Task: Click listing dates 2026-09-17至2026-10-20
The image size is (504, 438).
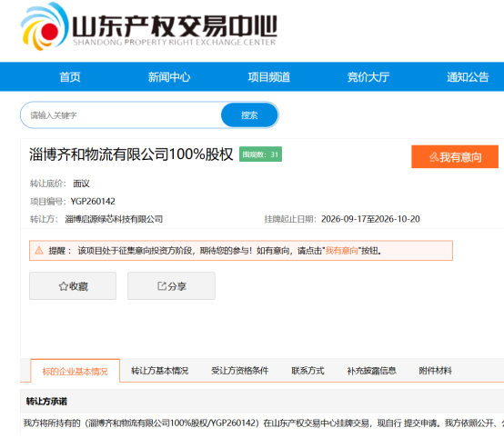Action: 370,219
